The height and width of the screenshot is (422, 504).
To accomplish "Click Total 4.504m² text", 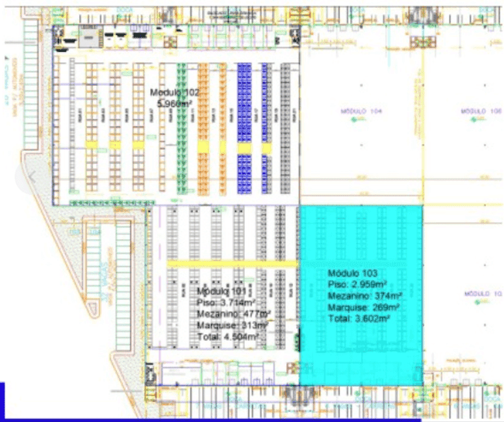I will click(x=229, y=336).
